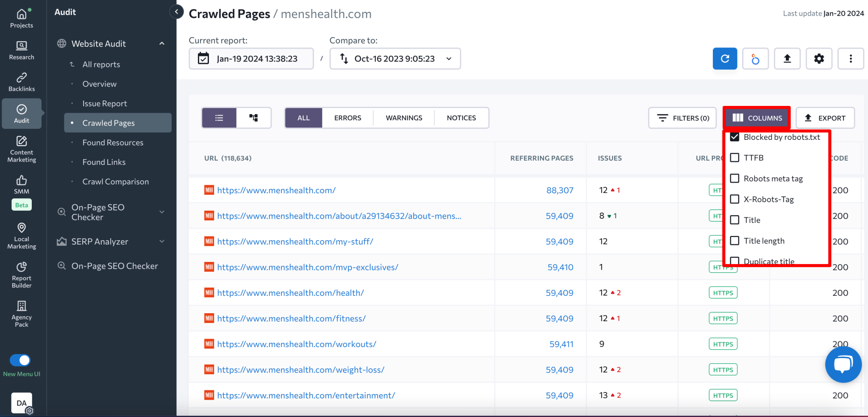Restart the crawl with the refresh icon
Screen dimensions: 868x417
pyautogui.click(x=724, y=58)
